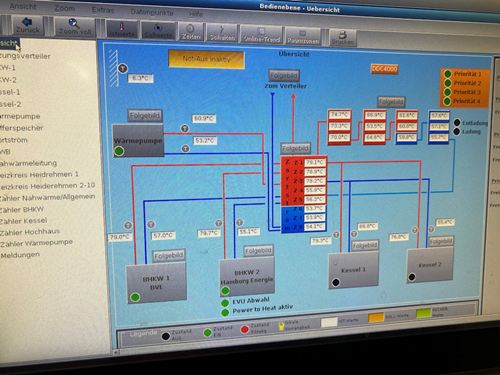Select Zähler BHKW in the navigation list
Viewport: 500px width, 375px height.
22,209
